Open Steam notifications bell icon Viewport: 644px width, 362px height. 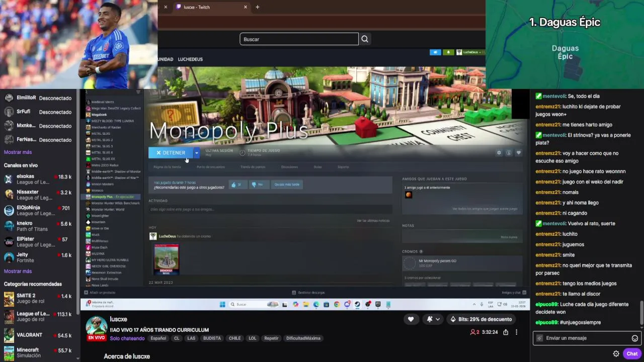448,52
